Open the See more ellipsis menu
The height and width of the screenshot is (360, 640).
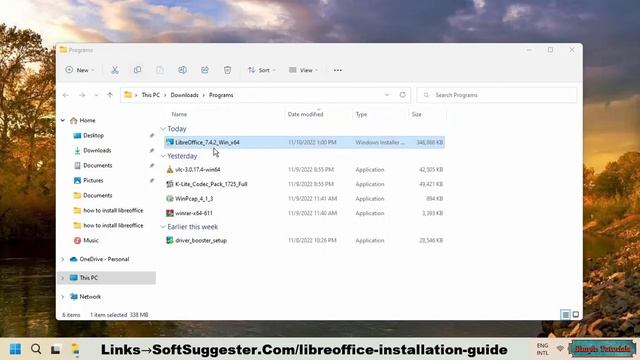pyautogui.click(x=338, y=70)
